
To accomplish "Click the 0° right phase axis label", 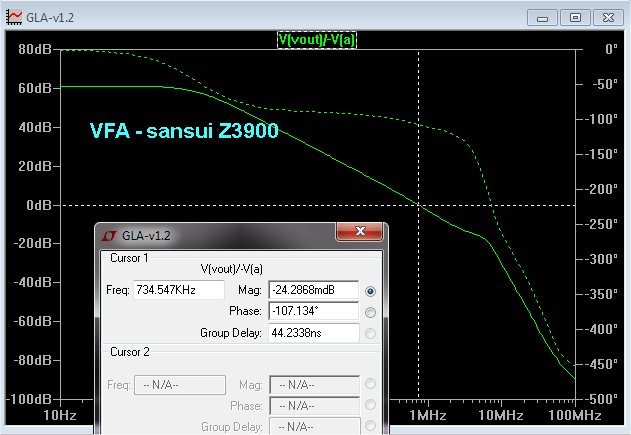I will tap(611, 49).
